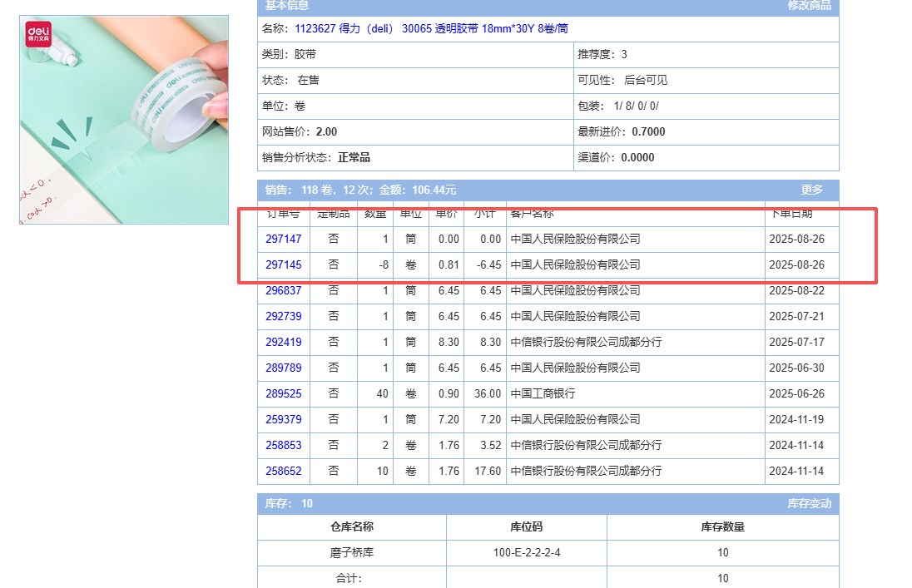Open the product name link 1123627 得力
912x588 pixels.
[432, 28]
